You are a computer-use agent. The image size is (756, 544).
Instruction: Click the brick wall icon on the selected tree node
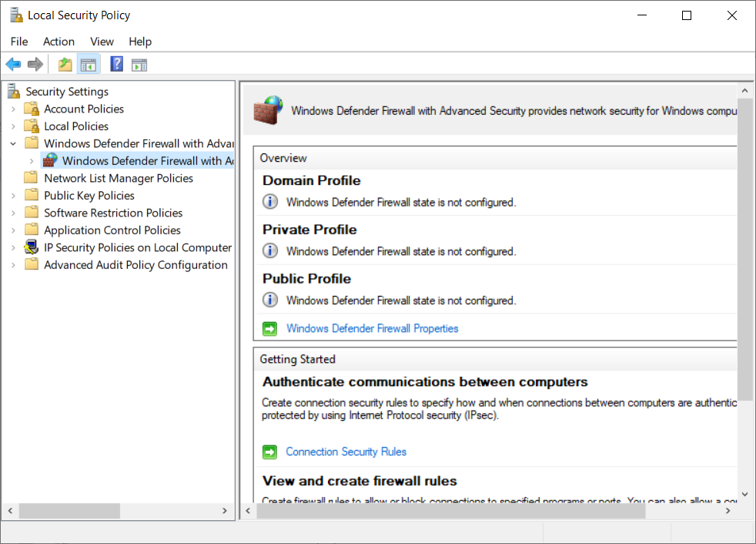[50, 160]
